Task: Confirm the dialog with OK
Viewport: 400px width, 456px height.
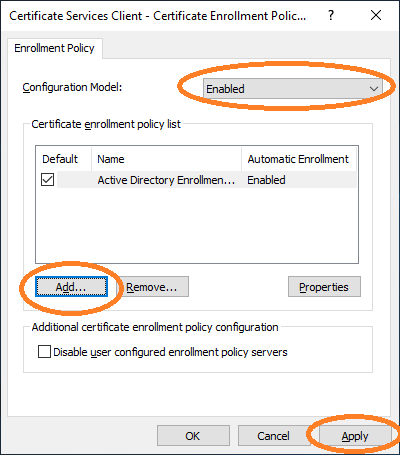Action: click(193, 436)
